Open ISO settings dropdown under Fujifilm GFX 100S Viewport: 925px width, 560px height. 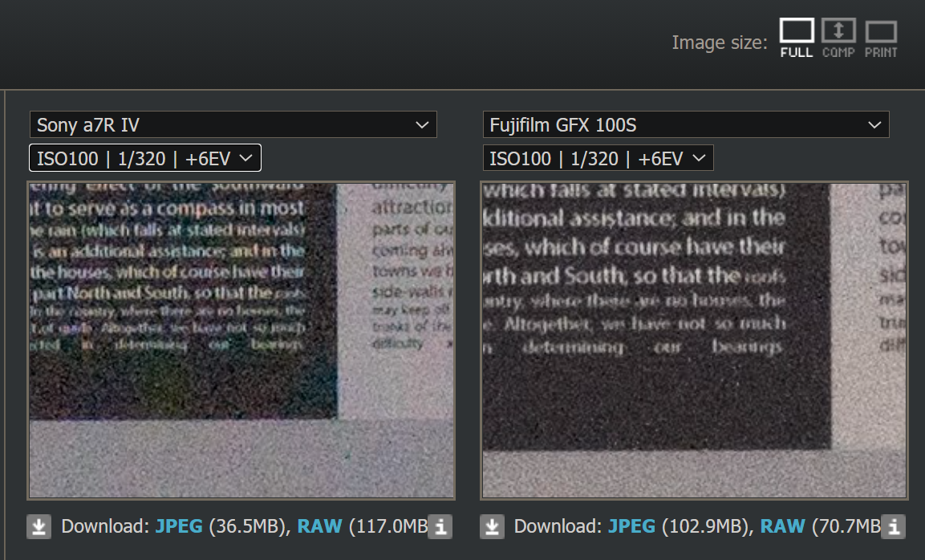click(598, 158)
